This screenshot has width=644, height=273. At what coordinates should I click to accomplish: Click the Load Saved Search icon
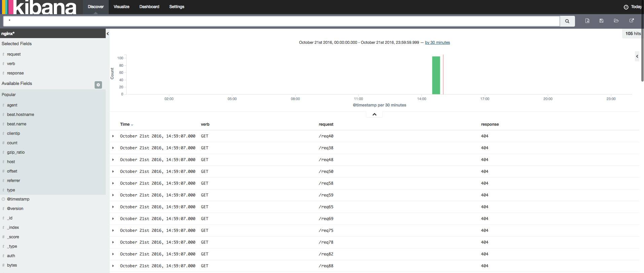(616, 21)
